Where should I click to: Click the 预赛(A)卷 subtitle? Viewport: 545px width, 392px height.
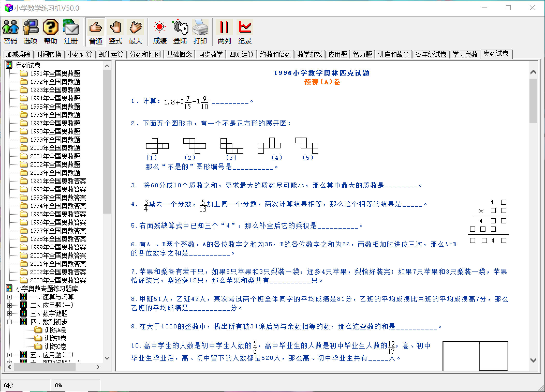[322, 82]
